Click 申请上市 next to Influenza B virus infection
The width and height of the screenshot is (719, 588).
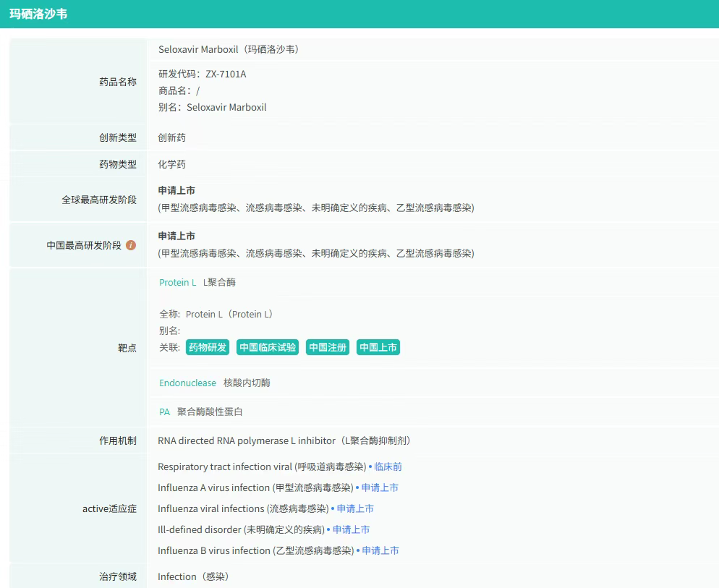380,551
